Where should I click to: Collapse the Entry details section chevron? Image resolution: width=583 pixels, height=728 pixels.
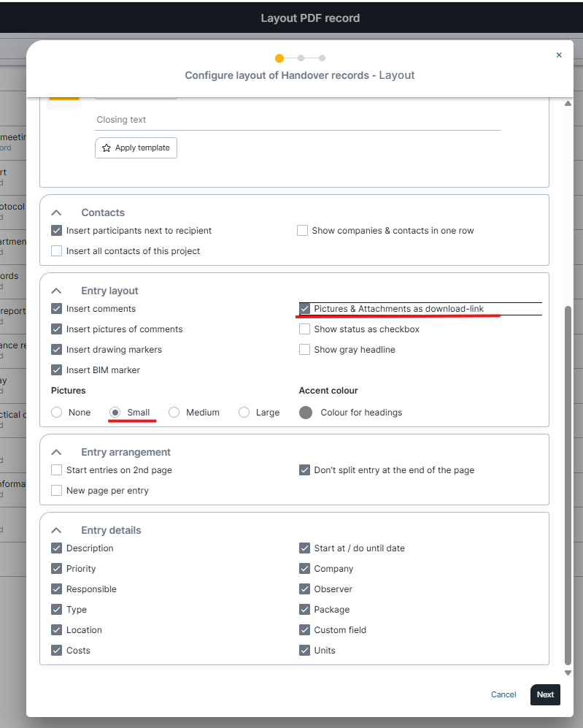coord(57,531)
